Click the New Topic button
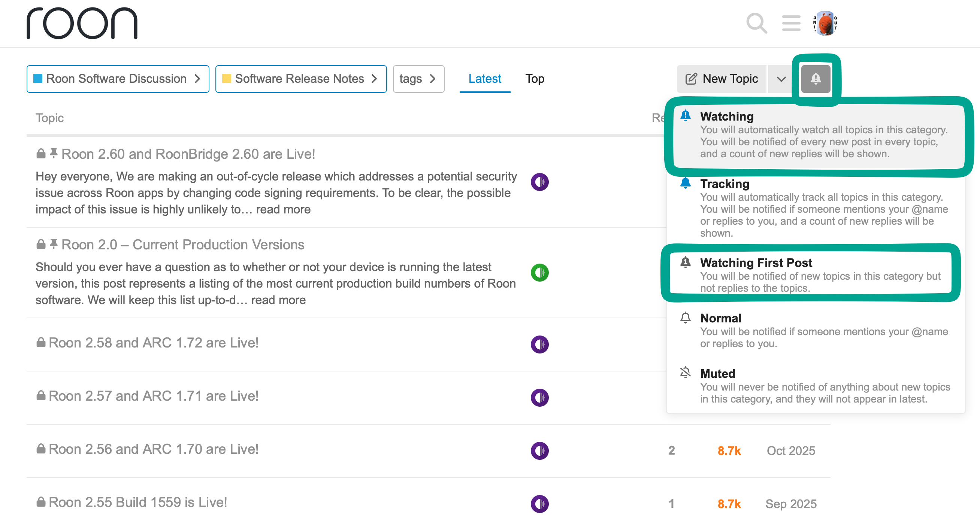The height and width of the screenshot is (516, 980). [x=721, y=79]
